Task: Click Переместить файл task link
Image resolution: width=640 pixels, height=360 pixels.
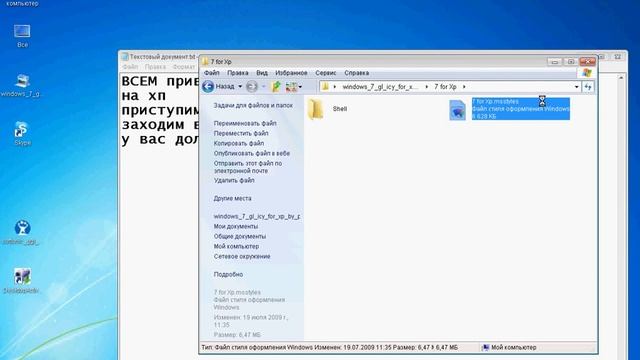Action: click(x=241, y=133)
